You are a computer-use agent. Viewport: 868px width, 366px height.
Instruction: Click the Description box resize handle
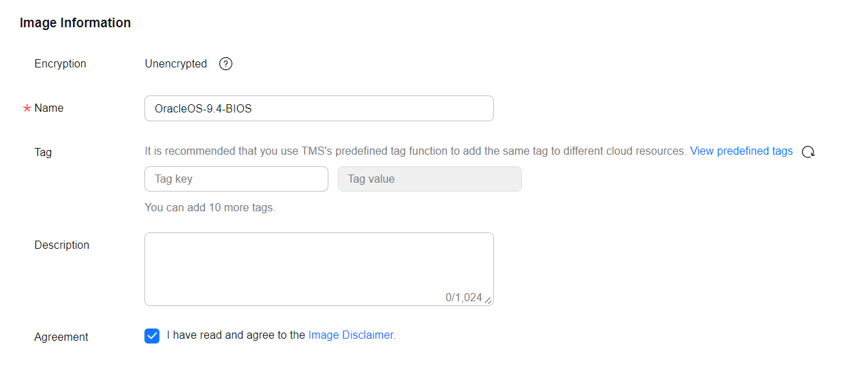[x=488, y=300]
